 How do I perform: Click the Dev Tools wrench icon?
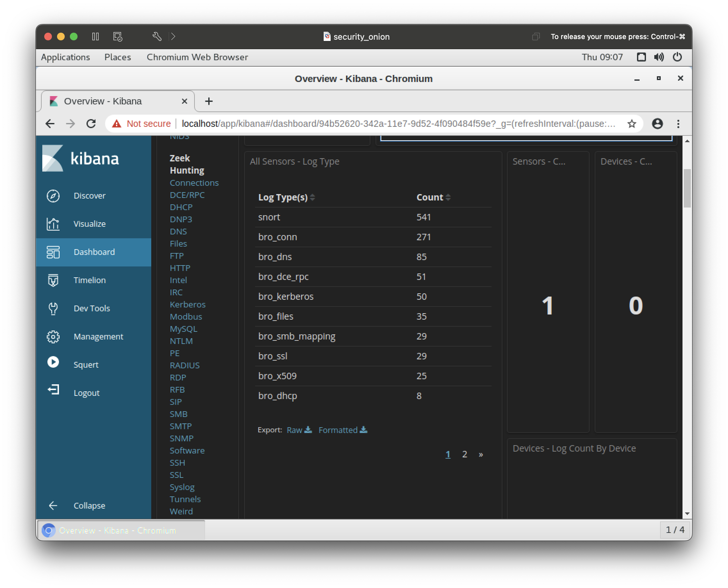(x=53, y=308)
